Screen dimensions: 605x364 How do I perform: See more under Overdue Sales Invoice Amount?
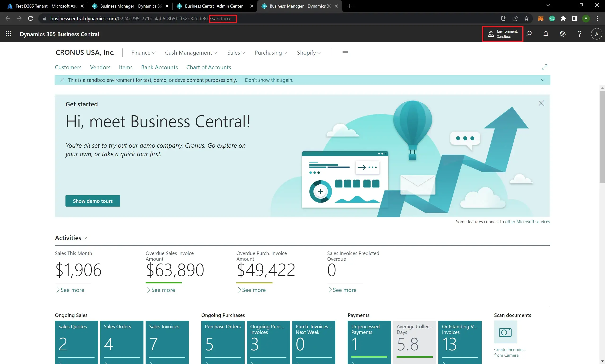[x=161, y=290]
